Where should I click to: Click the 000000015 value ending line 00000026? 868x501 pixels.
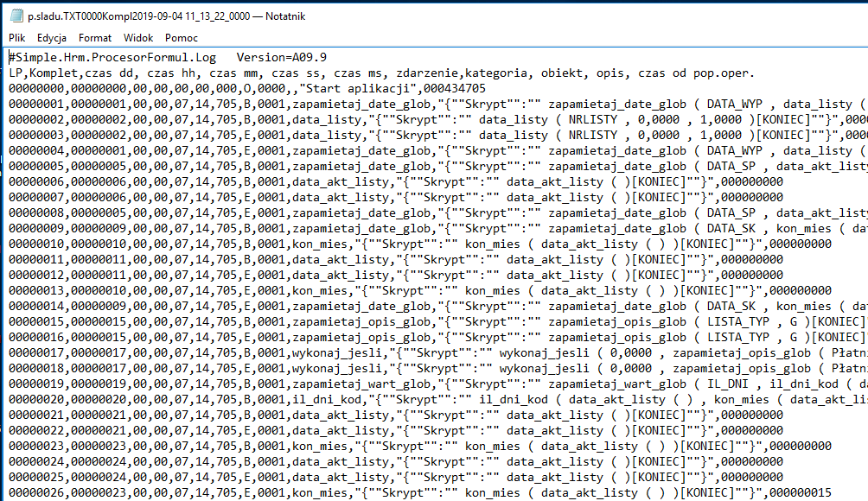pos(801,492)
